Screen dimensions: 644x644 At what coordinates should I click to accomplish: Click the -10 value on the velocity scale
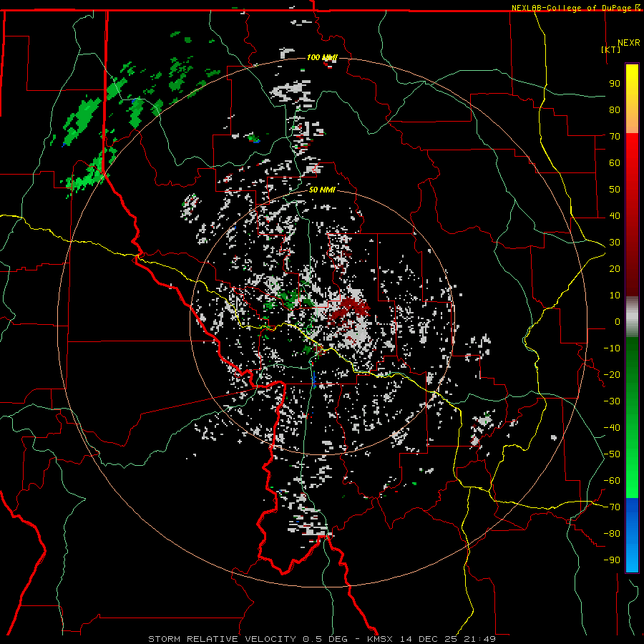(x=612, y=348)
